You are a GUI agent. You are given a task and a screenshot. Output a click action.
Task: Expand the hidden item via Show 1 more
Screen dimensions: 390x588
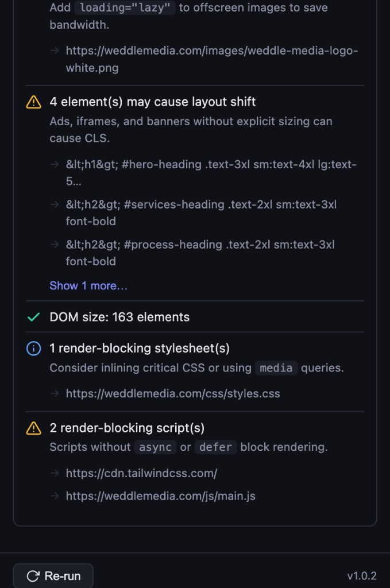point(88,285)
